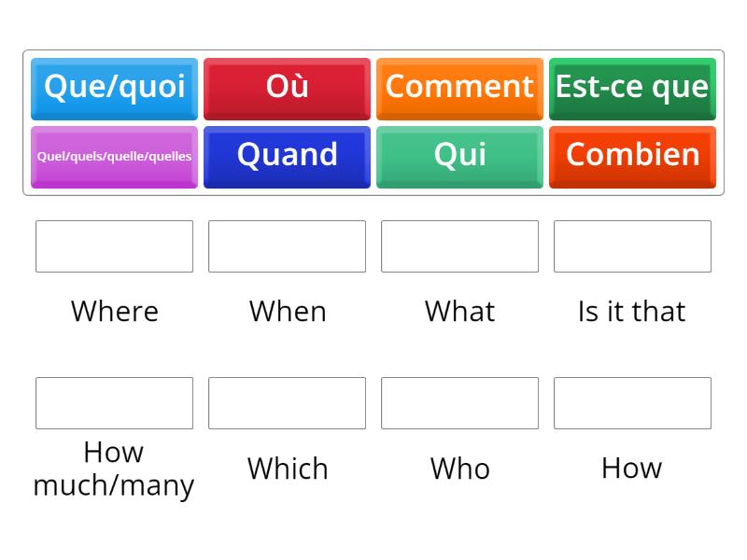This screenshot has height=560, width=747.
Task: Click the word tile panel container
Action: coord(373,122)
